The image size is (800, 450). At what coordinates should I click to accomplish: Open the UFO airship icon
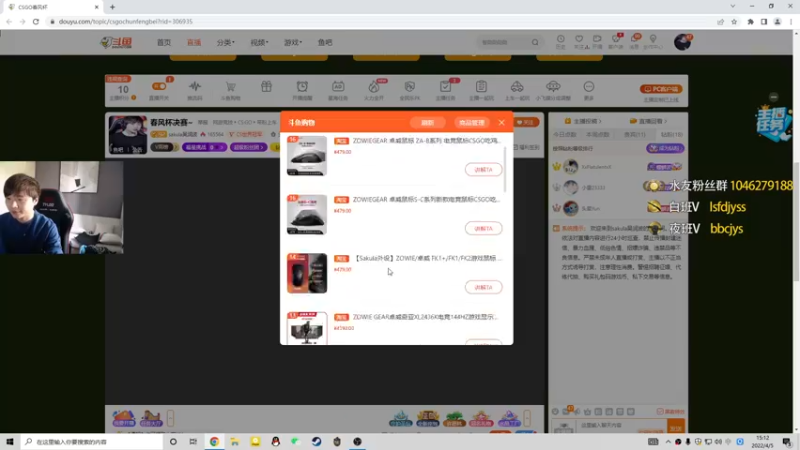pos(553,86)
